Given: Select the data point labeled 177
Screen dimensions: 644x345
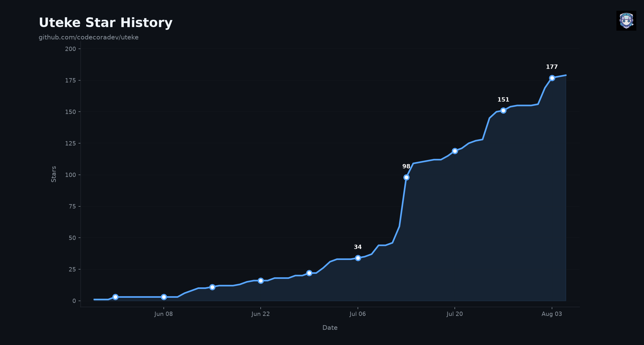Looking at the screenshot, I should (552, 78).
